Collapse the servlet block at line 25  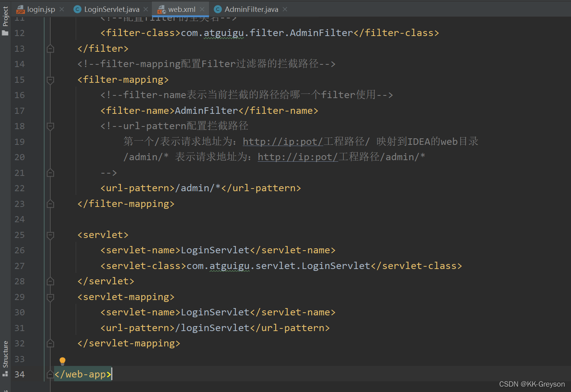[x=50, y=235]
